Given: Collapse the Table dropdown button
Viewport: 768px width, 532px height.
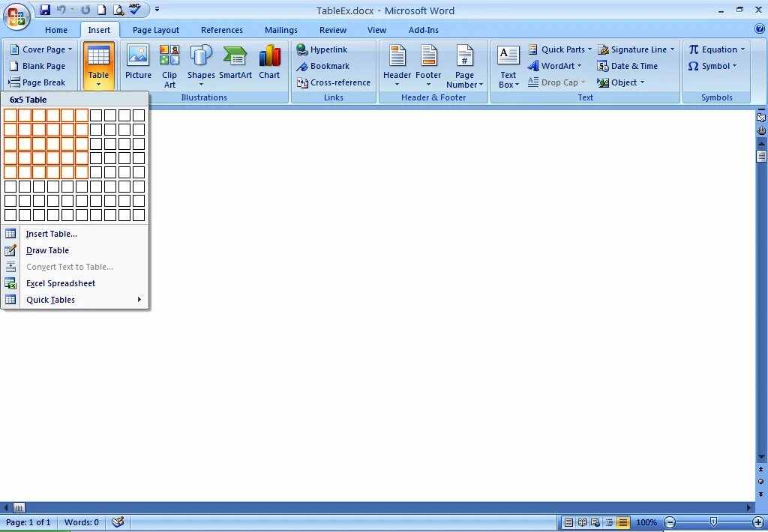Looking at the screenshot, I should (x=98, y=66).
